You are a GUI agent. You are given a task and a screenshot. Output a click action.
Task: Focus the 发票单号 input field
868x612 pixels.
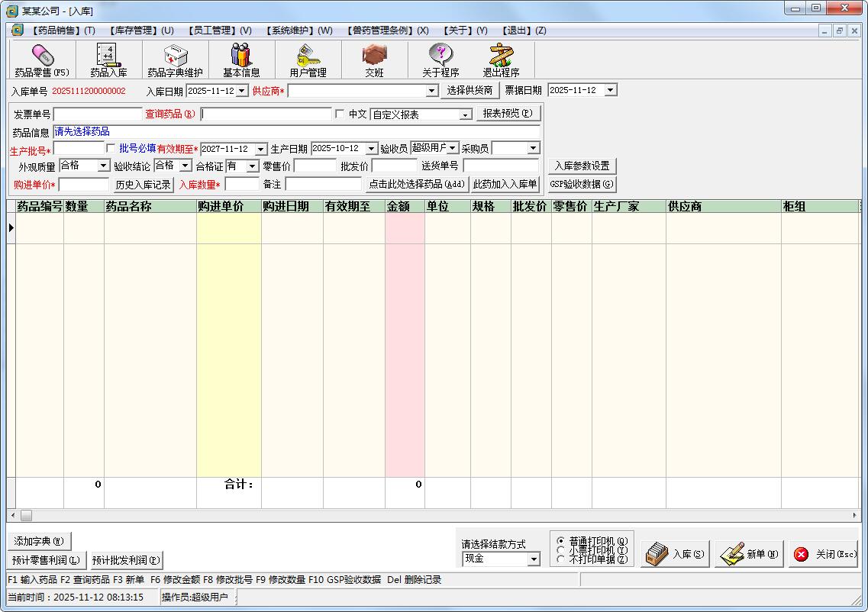[98, 114]
